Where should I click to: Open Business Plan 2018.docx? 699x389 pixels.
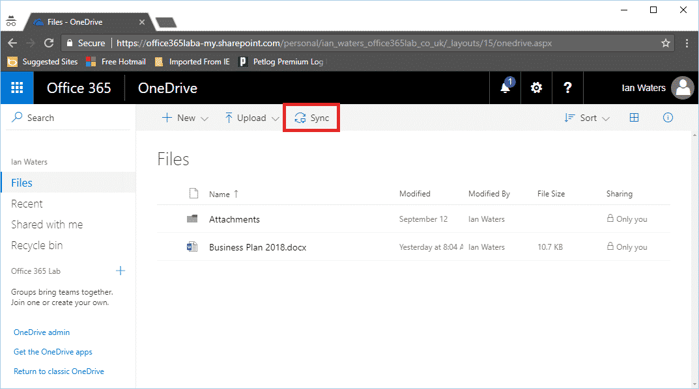(x=258, y=247)
